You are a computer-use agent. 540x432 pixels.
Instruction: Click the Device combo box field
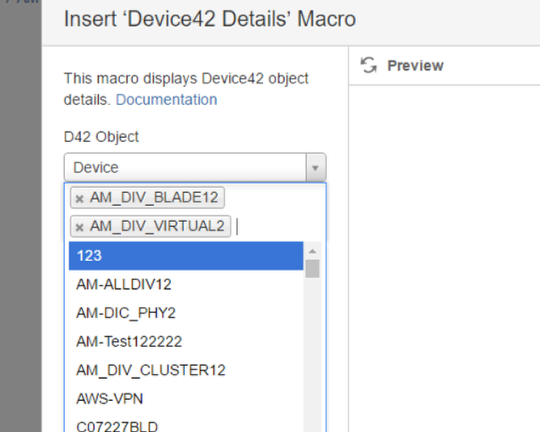coord(195,168)
